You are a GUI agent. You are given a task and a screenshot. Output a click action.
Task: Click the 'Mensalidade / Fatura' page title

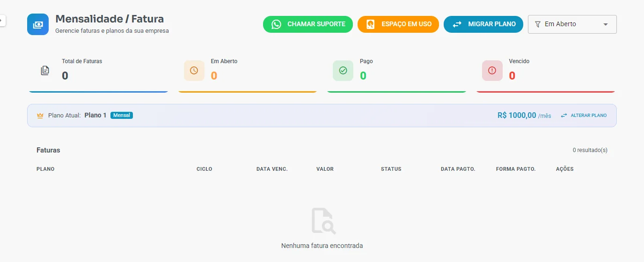pyautogui.click(x=110, y=19)
